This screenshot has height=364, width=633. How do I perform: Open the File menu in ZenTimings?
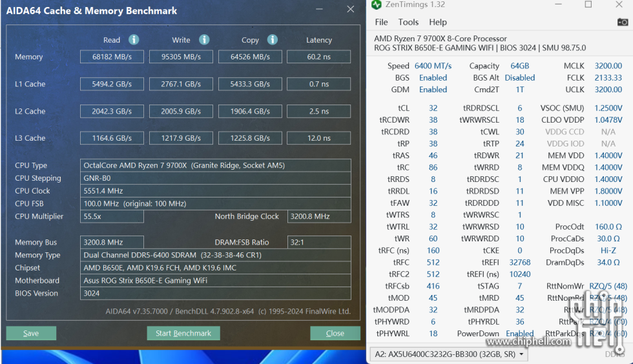381,22
